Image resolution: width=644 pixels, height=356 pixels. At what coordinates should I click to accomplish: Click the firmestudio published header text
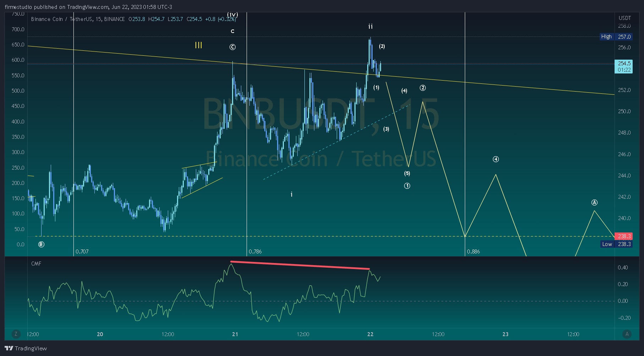click(88, 7)
